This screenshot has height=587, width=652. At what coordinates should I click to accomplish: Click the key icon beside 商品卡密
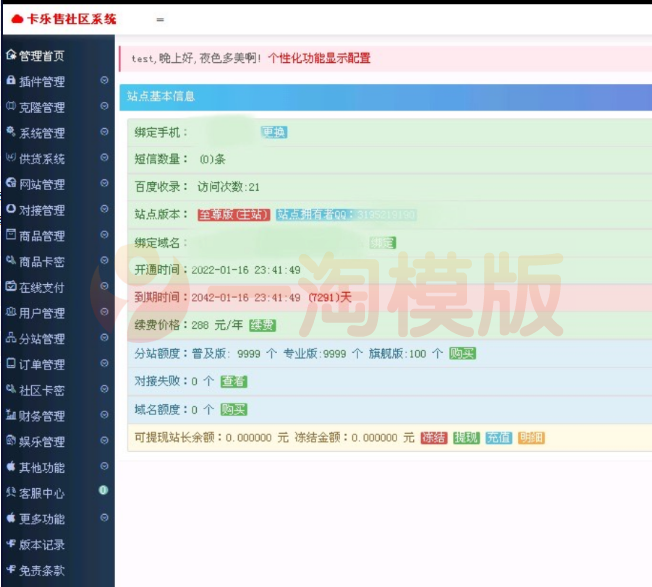(x=11, y=260)
